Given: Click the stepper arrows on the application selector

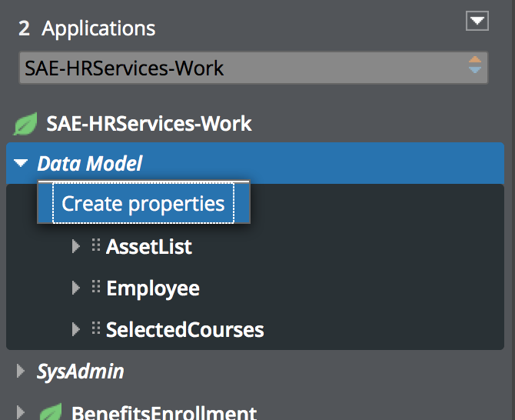Looking at the screenshot, I should click(475, 65).
